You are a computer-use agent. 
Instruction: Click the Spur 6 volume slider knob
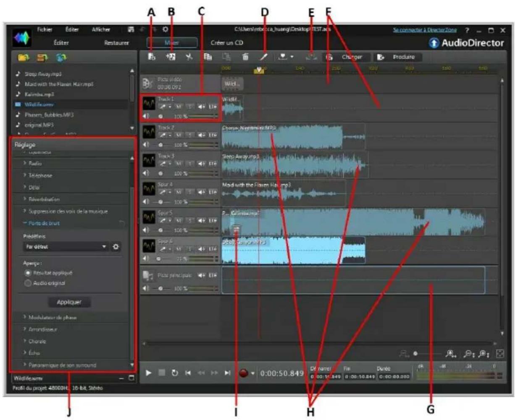tap(159, 259)
